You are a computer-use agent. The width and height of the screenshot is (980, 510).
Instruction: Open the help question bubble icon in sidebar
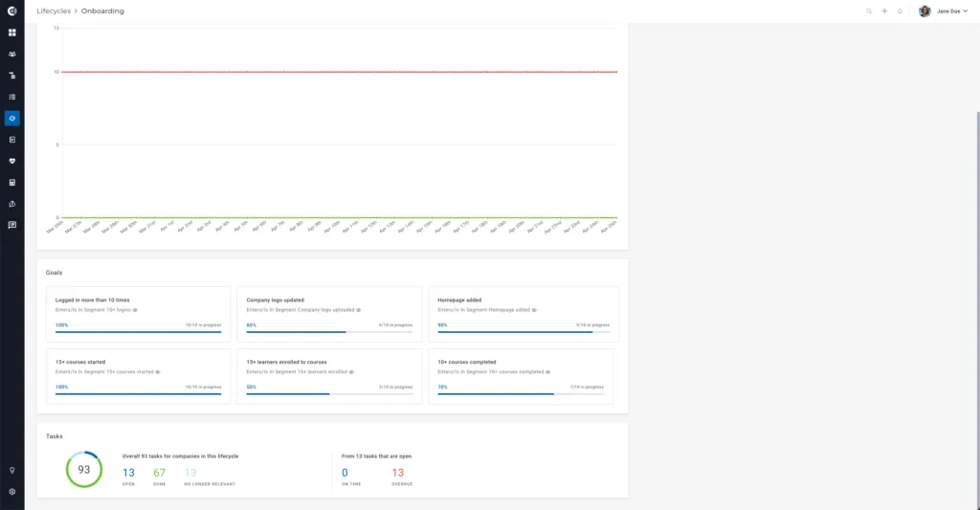pos(11,204)
